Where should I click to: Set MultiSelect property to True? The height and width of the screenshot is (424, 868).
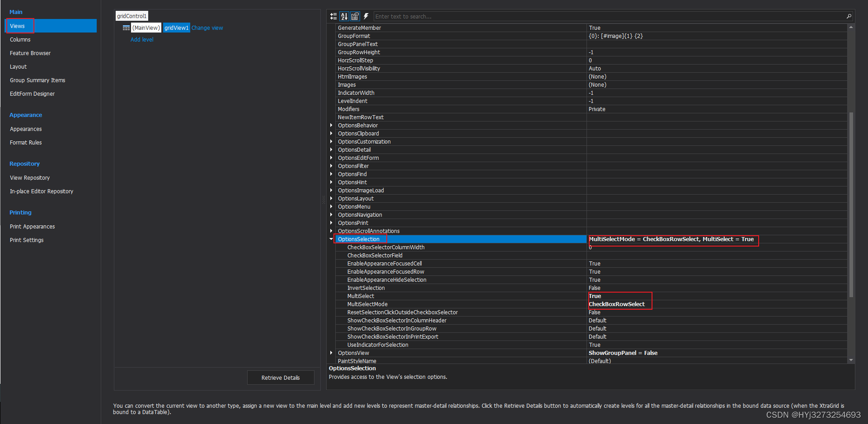point(633,296)
